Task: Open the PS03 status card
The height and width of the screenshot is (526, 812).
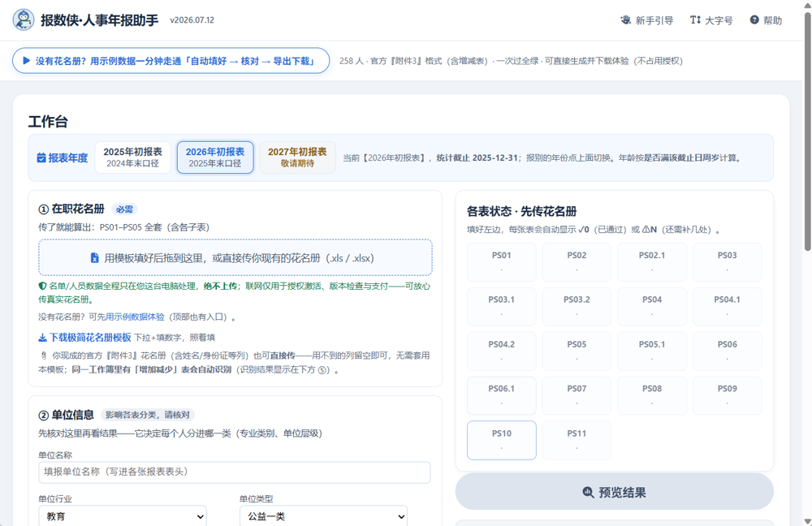Action: pos(727,261)
